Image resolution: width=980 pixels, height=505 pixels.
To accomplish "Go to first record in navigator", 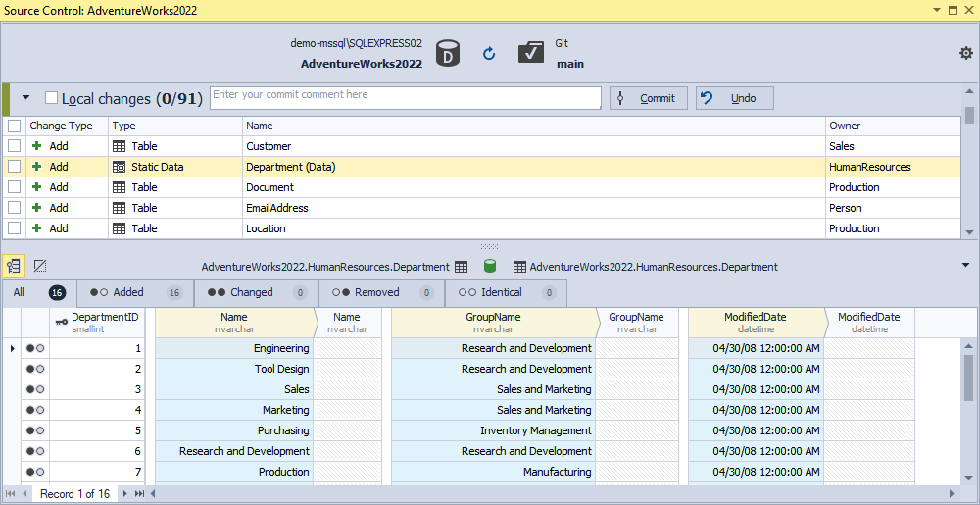I will point(11,494).
